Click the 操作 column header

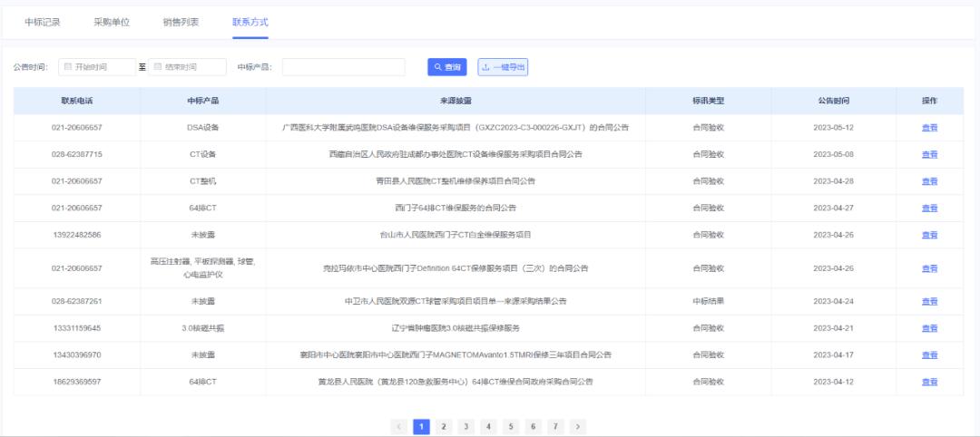pyautogui.click(x=929, y=101)
